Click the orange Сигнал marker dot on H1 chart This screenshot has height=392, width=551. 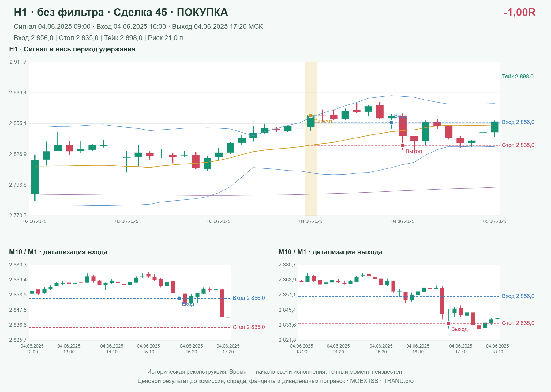pos(311,115)
